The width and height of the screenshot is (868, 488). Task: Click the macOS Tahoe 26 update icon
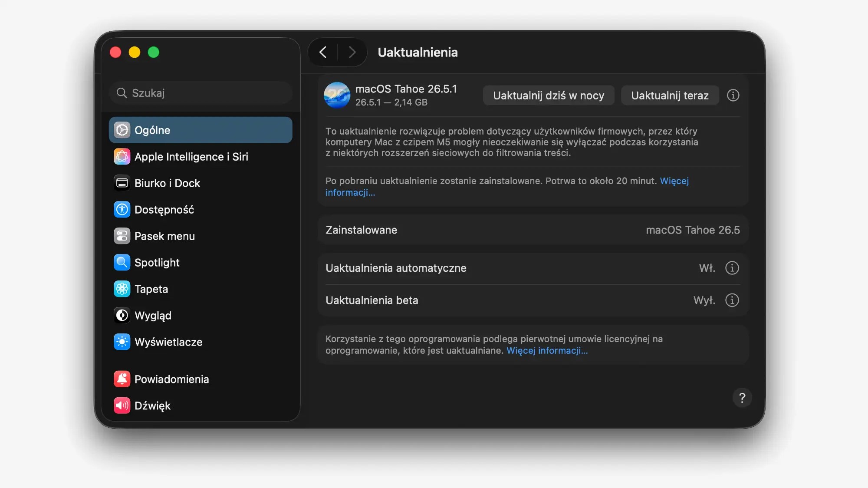click(x=337, y=95)
